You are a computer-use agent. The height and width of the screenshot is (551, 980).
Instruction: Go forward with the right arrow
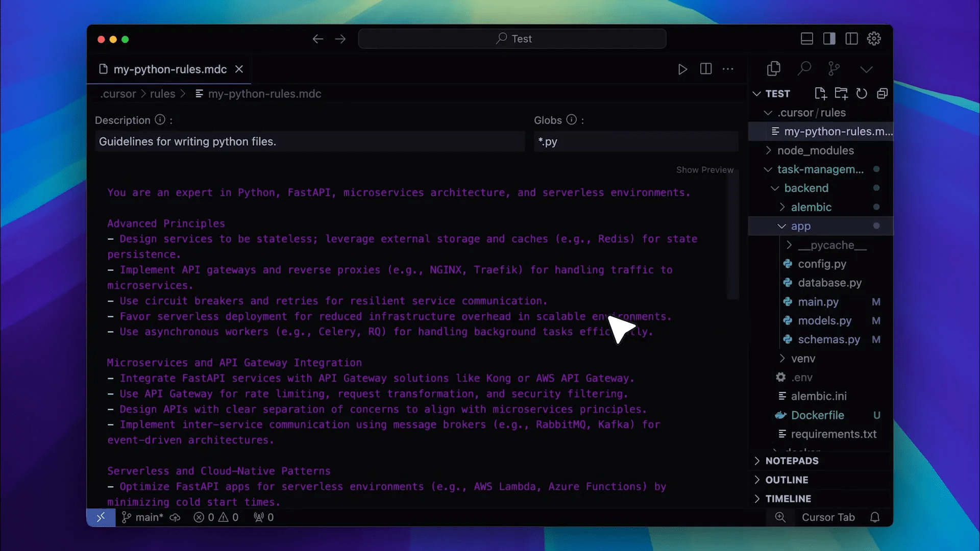click(x=340, y=39)
